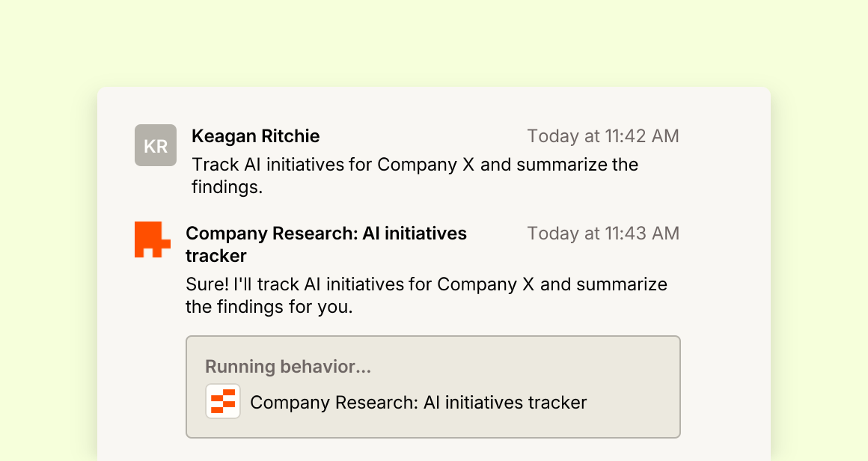Image resolution: width=868 pixels, height=461 pixels.
Task: Click the KR user avatar
Action: pos(156,145)
